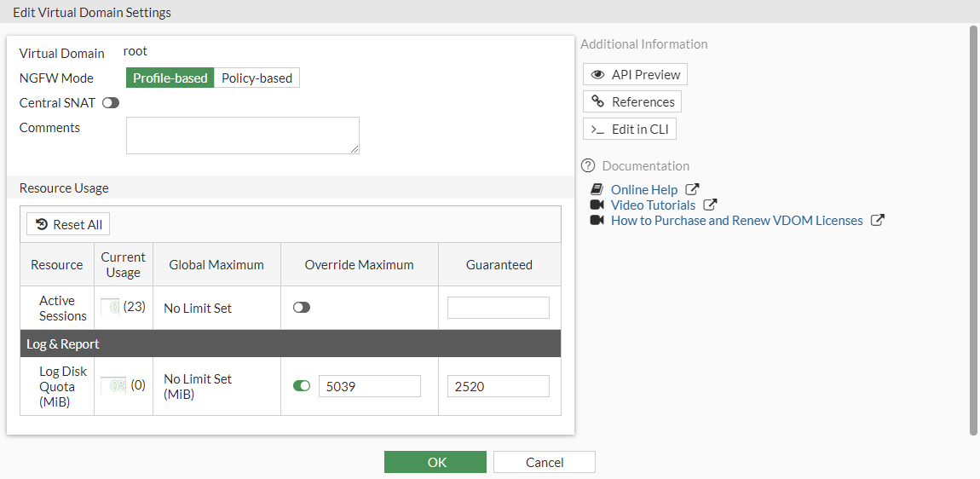Viewport: 980px width, 479px height.
Task: Click the References link-chain icon
Action: click(598, 102)
